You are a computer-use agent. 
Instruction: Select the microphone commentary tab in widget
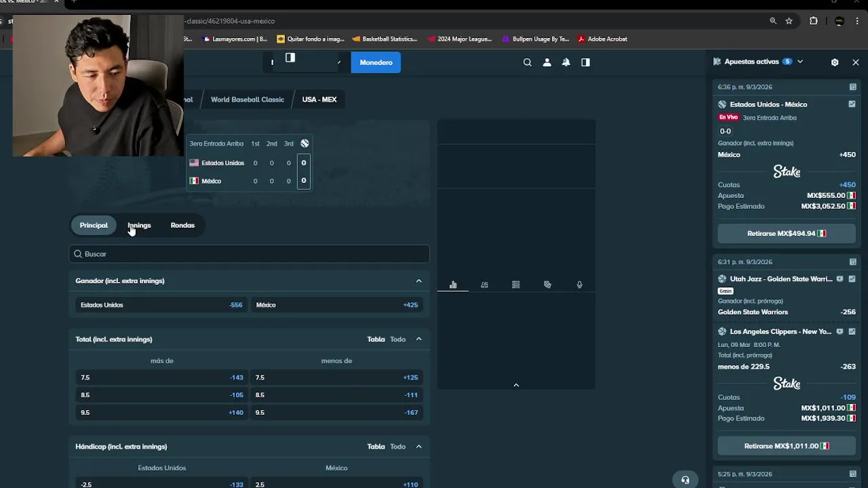pyautogui.click(x=579, y=285)
